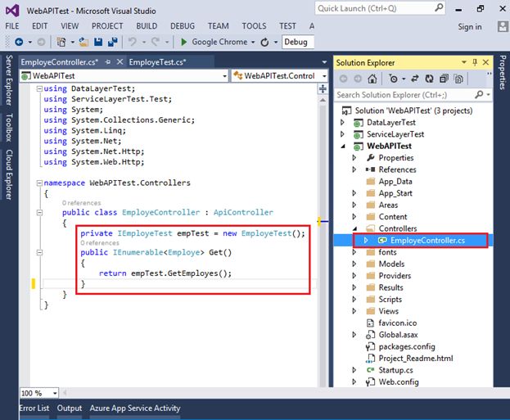The height and width of the screenshot is (420, 510).
Task: Click the Navigate Backward arrow icon
Action: [18, 42]
